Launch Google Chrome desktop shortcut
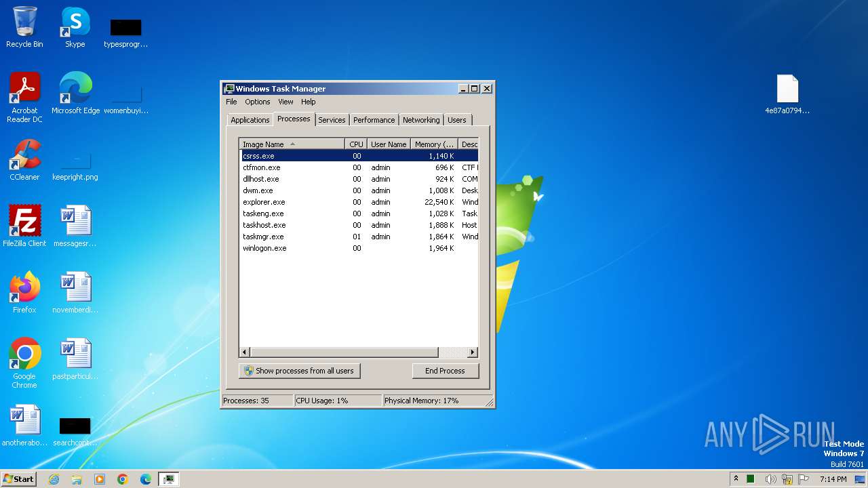This screenshot has height=488, width=868. click(24, 363)
